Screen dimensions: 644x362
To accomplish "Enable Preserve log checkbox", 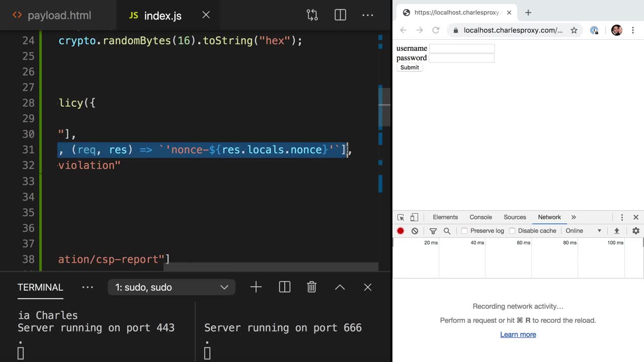I will (x=464, y=231).
